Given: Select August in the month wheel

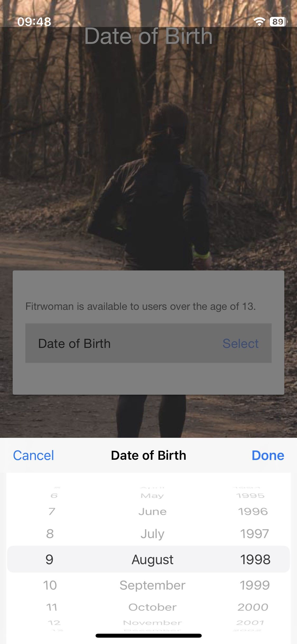Looking at the screenshot, I should (x=152, y=559).
